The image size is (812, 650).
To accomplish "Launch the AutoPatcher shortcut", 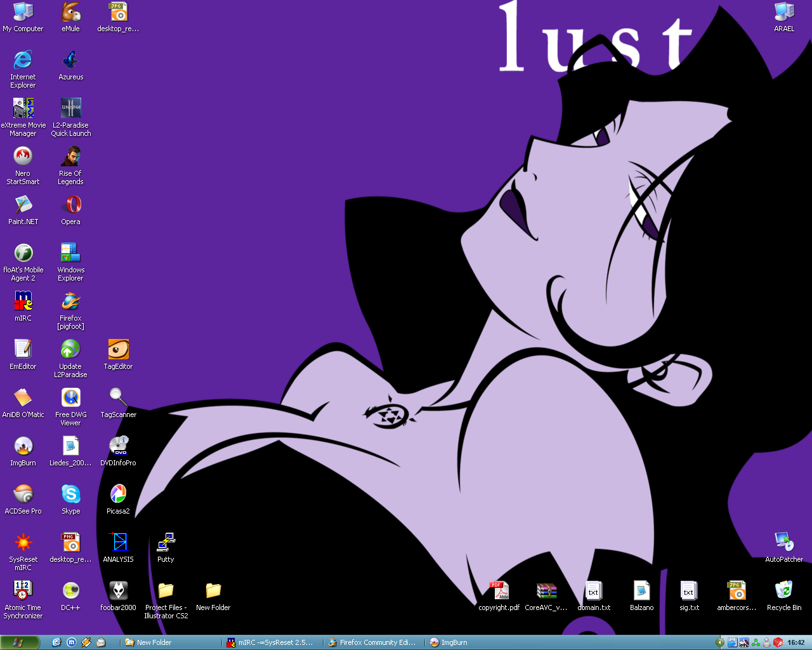I will coord(784,548).
